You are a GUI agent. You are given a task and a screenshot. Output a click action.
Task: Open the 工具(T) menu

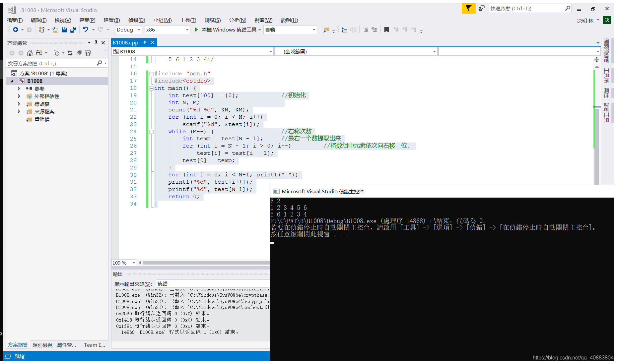click(188, 20)
